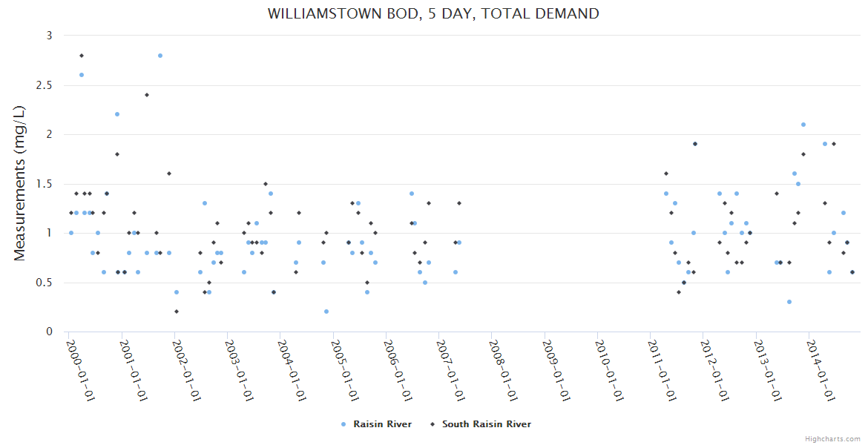Open the Highcharts.com credits link

coord(832,438)
